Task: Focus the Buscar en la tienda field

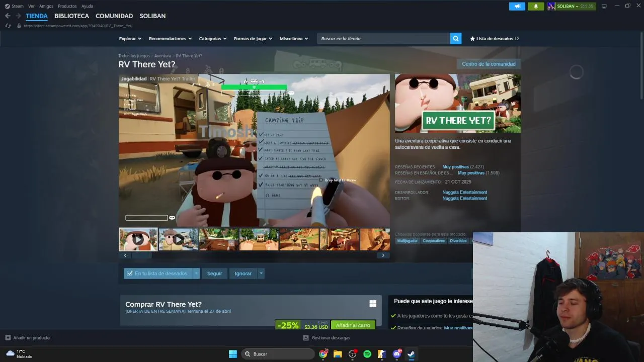Action: tap(383, 39)
